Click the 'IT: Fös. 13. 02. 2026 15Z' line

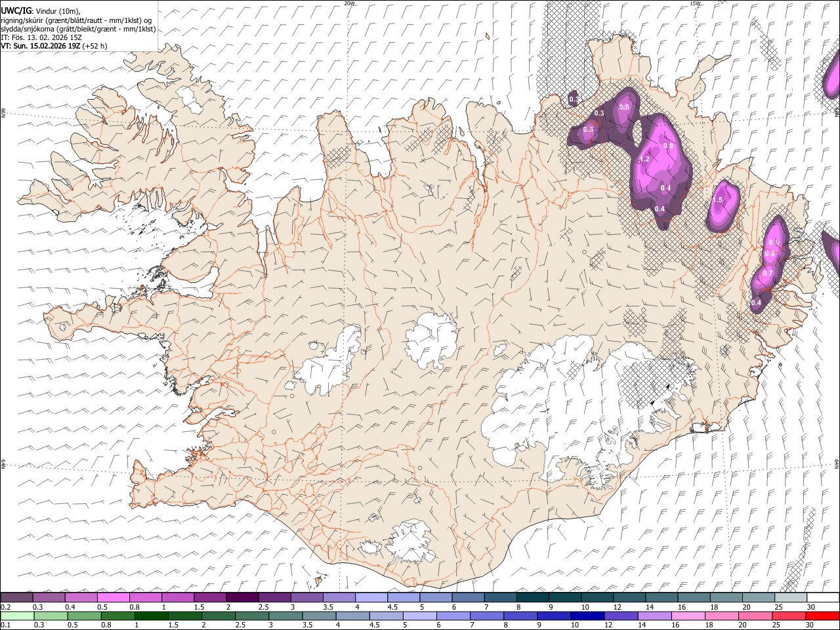[x=41, y=37]
